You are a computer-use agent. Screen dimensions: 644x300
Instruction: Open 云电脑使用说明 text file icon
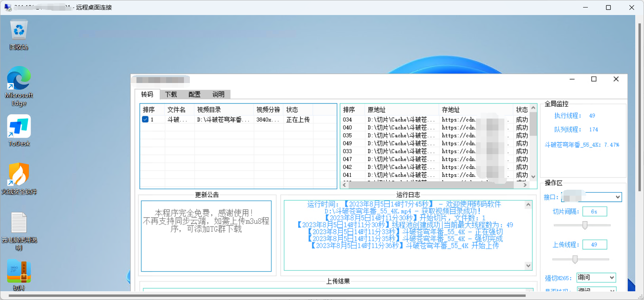[19, 223]
